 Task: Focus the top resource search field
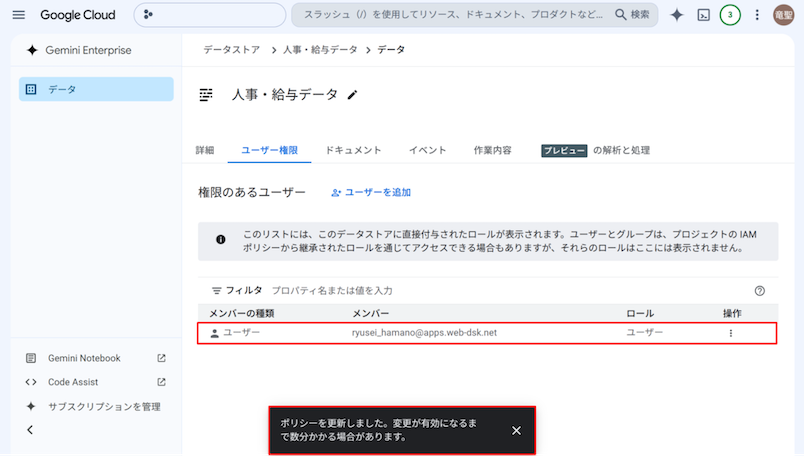coord(454,15)
